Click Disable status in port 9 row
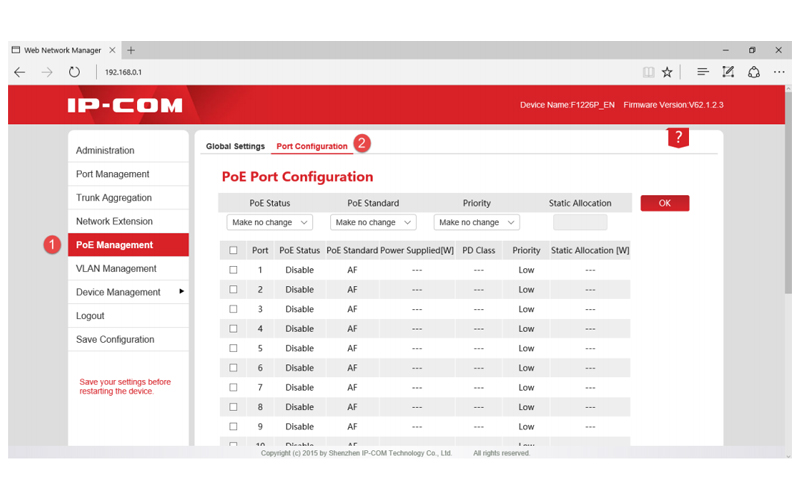 (x=299, y=427)
